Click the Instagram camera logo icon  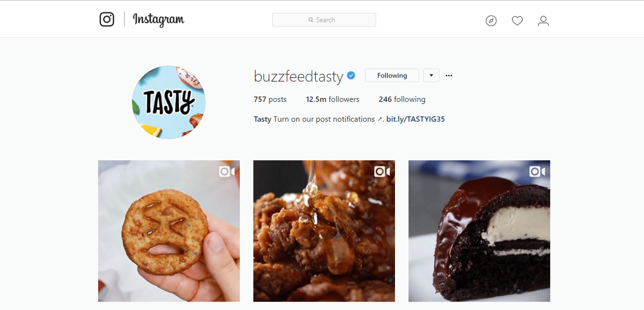(107, 19)
